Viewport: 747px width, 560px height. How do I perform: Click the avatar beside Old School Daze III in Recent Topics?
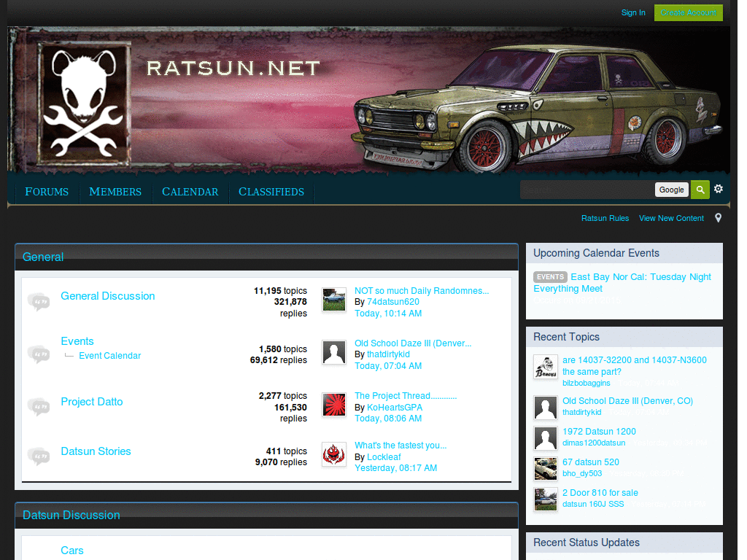pos(546,408)
